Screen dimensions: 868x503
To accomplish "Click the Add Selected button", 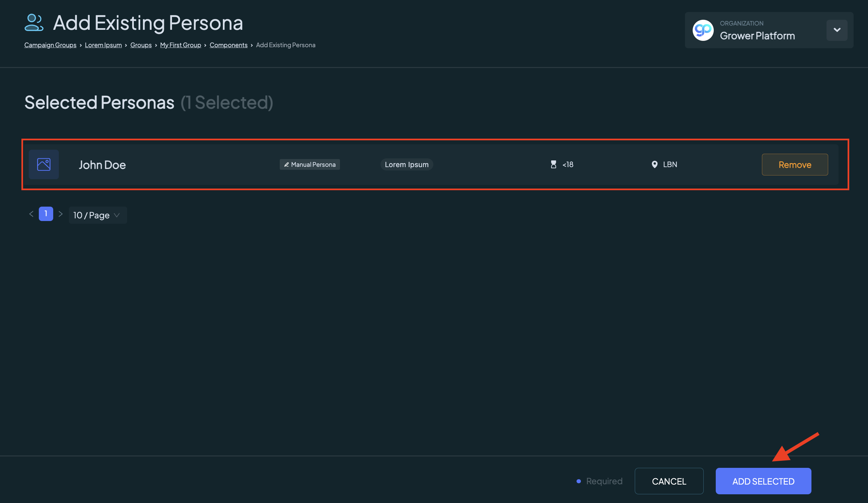I will coord(763,481).
